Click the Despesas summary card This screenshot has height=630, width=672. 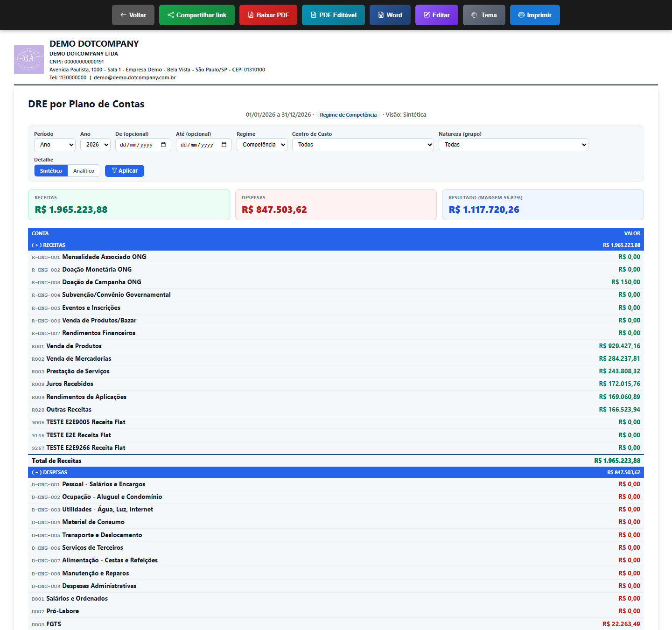tap(336, 205)
